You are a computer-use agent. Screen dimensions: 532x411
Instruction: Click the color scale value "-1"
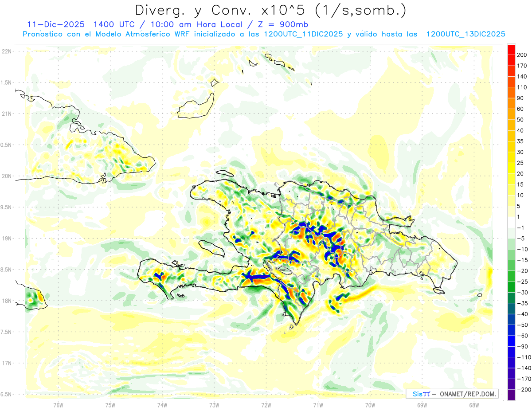521,227
